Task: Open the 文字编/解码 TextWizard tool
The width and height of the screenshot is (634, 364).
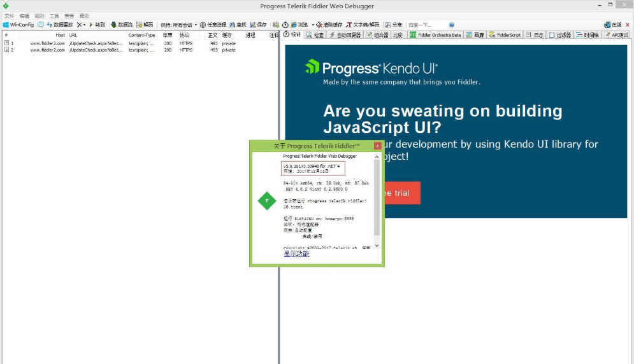Action: (363, 25)
